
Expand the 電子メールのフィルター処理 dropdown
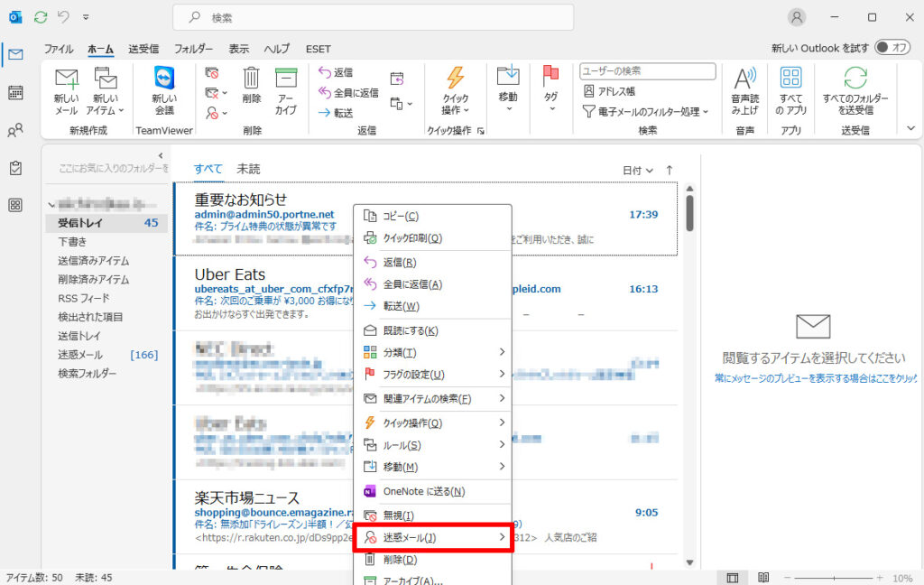coord(646,111)
